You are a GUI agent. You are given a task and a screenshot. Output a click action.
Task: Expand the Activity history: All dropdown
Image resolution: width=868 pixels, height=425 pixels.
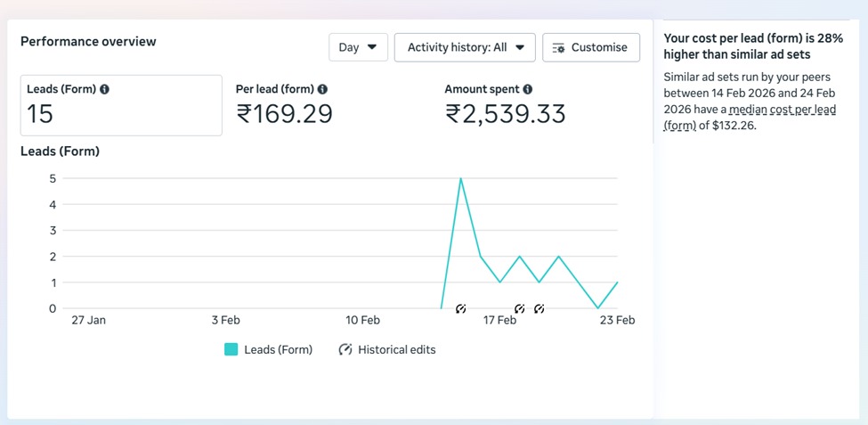pyautogui.click(x=465, y=47)
